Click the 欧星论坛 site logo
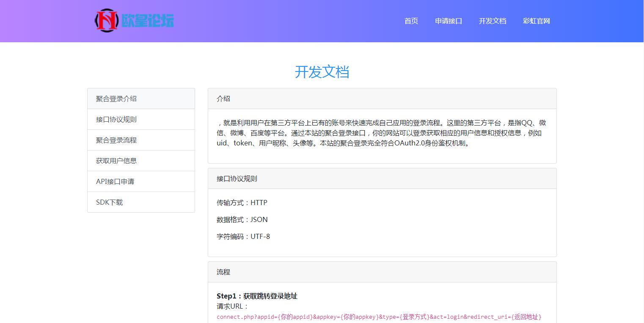Screen dimensions: 644x323 click(x=134, y=20)
